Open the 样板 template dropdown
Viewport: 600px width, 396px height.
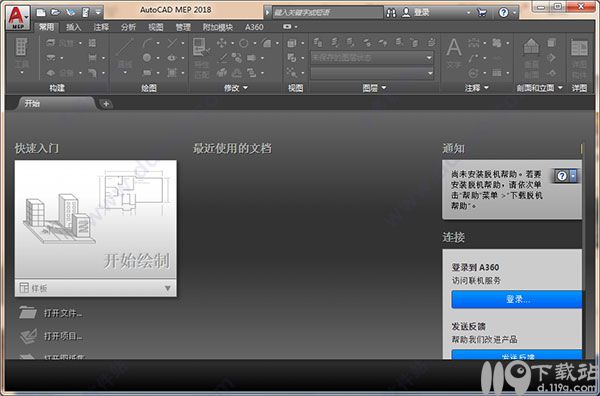96,288
